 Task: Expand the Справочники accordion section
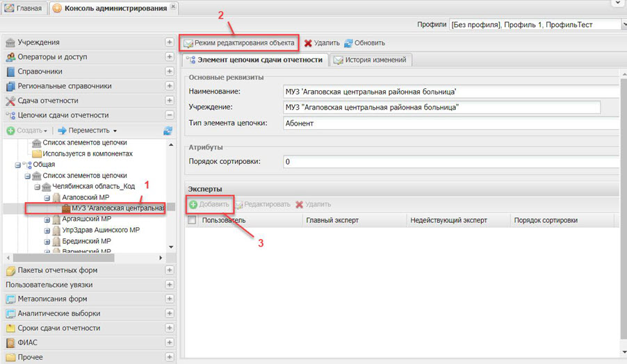tap(169, 72)
